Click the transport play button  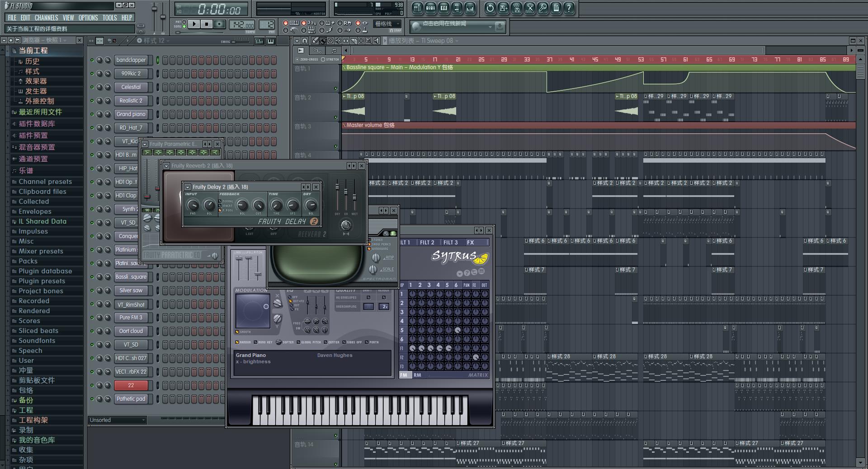194,24
